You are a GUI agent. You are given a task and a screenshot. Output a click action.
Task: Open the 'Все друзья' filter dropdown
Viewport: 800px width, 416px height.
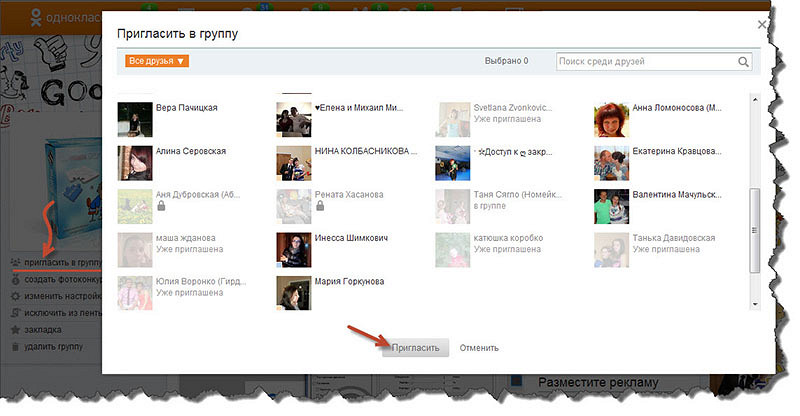(x=157, y=61)
